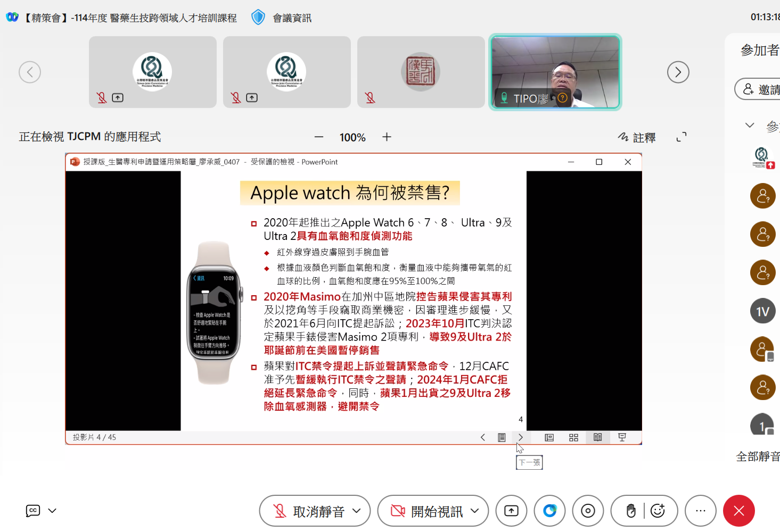Open 會議資訊 meeting info
Screen dimensions: 780x532
pyautogui.click(x=292, y=18)
